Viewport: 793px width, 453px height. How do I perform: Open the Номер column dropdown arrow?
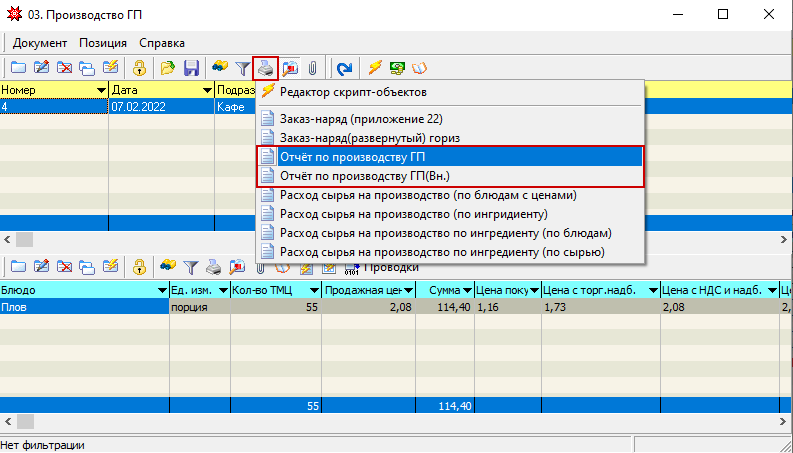tap(101, 90)
